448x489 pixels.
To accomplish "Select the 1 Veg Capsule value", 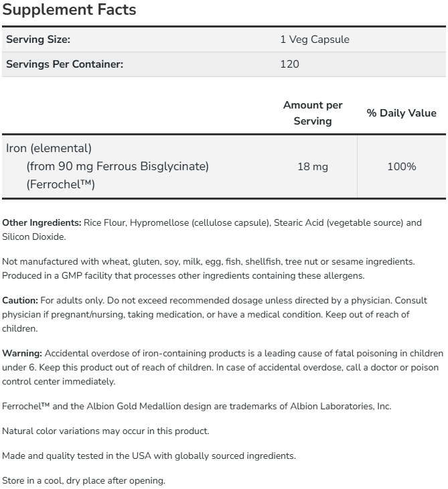I will tap(315, 40).
